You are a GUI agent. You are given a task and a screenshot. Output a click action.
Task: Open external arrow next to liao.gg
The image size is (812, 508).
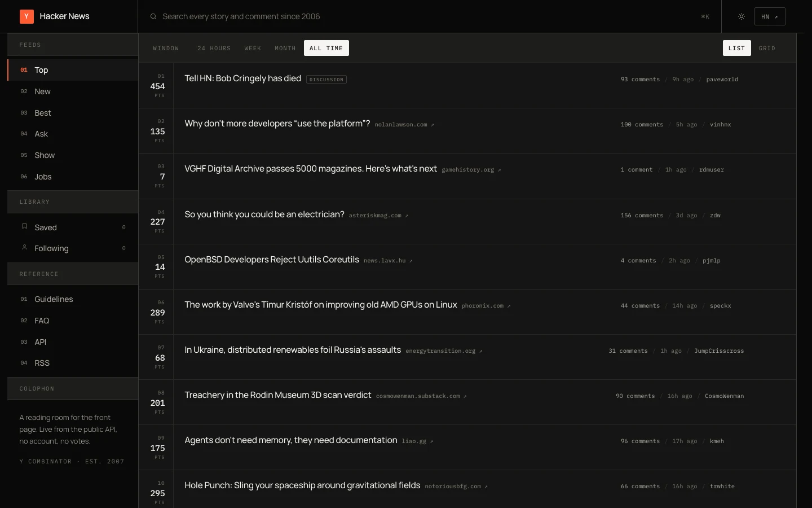(x=432, y=441)
